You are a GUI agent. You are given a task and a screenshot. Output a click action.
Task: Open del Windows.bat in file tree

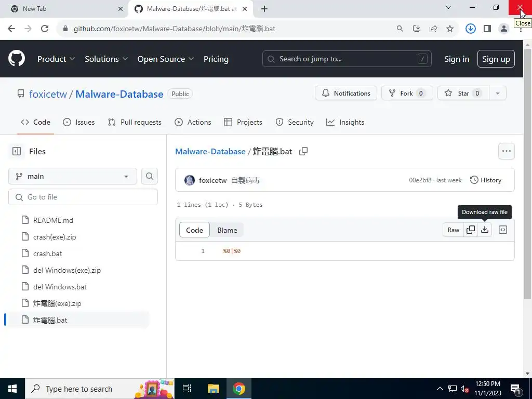(60, 287)
